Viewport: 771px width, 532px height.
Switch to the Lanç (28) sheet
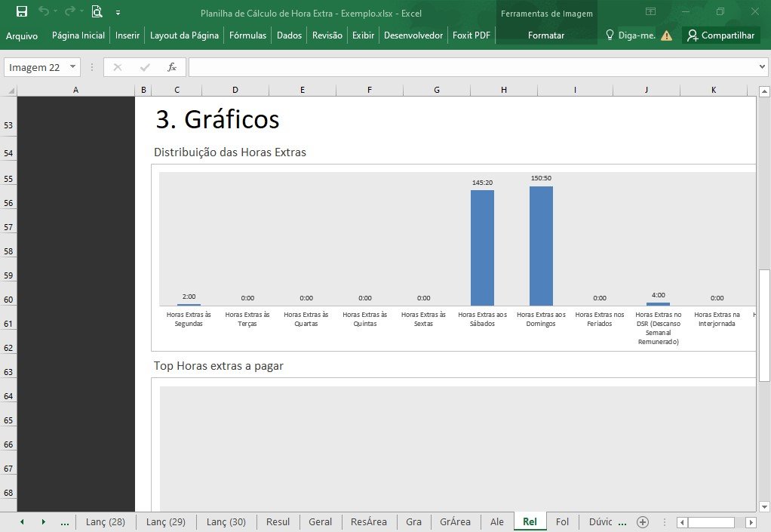pyautogui.click(x=106, y=521)
